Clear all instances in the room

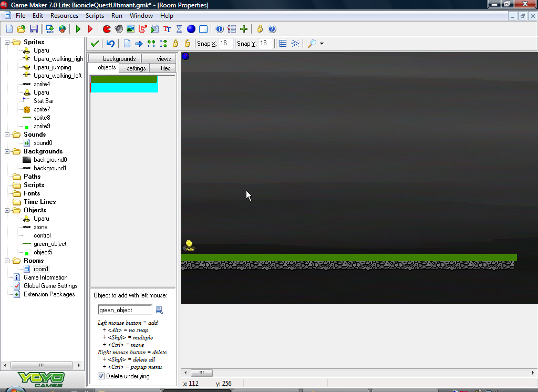pos(126,44)
